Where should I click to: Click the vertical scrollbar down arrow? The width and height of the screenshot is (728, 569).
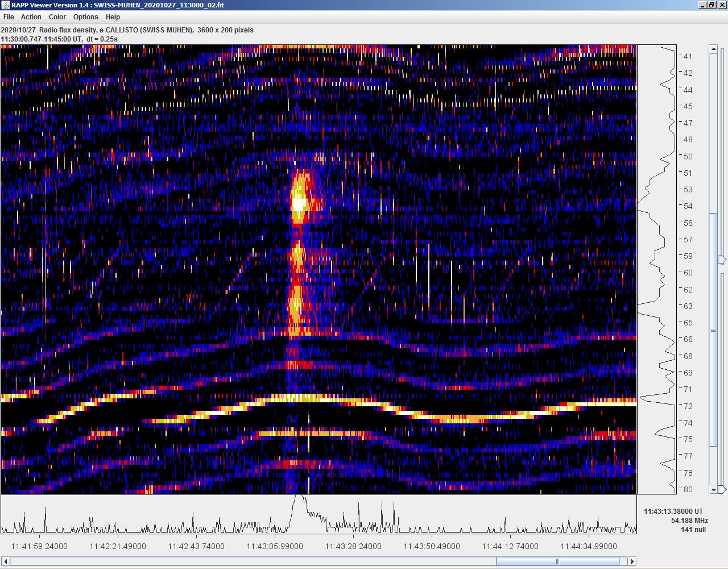pos(713,489)
